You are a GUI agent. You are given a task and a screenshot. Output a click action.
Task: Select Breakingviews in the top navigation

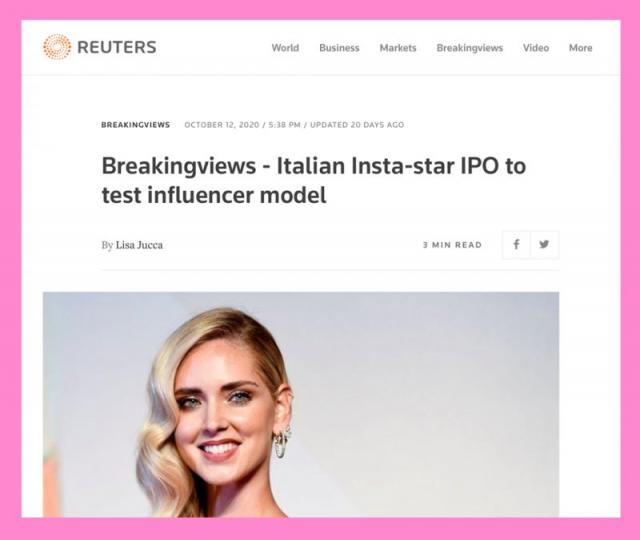point(470,48)
